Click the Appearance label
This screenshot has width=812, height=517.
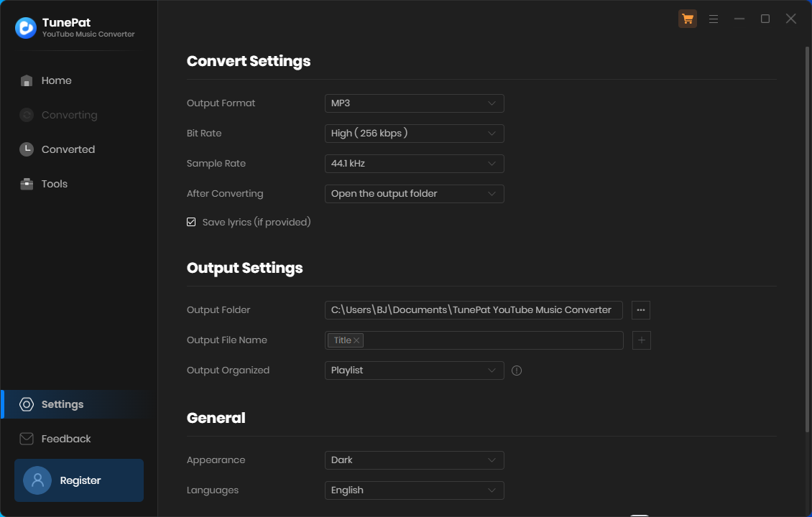coord(216,460)
